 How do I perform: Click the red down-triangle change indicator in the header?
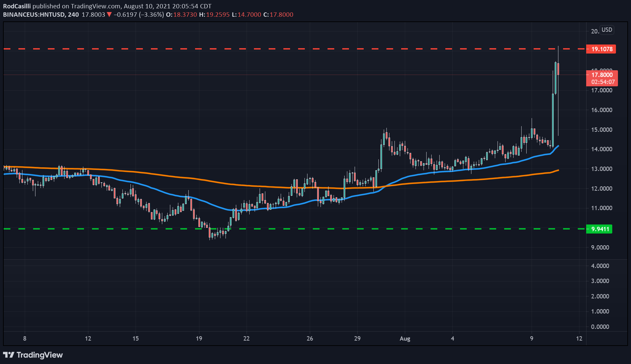109,15
